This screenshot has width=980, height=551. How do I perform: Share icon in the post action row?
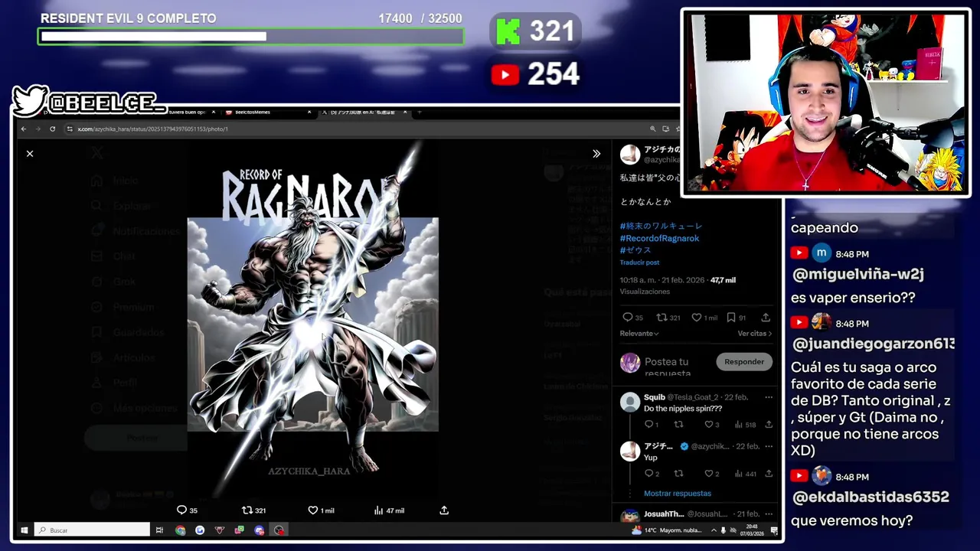click(x=766, y=318)
